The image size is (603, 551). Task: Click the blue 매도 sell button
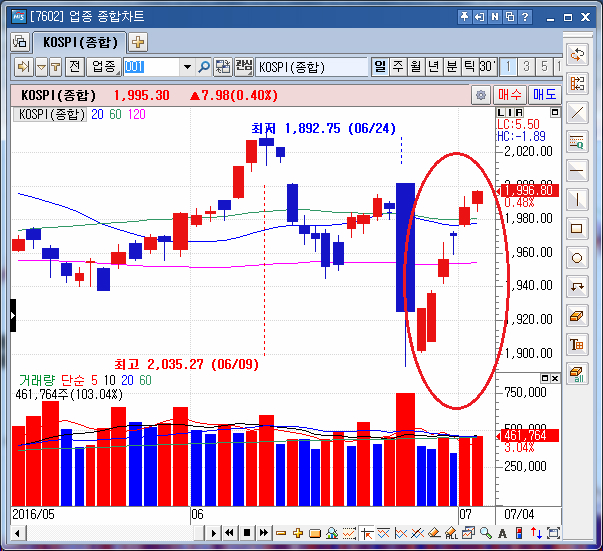[544, 95]
